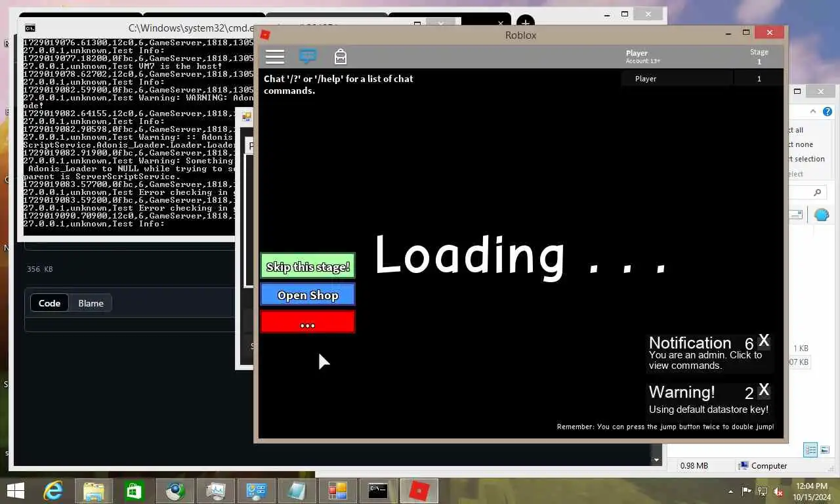840x504 pixels.
Task: Dismiss the admin Notification with X
Action: click(764, 341)
